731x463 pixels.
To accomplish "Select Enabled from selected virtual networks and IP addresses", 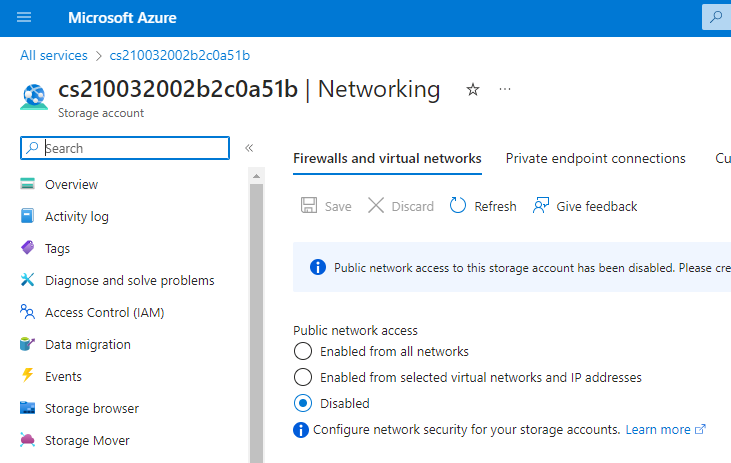I will pos(303,377).
